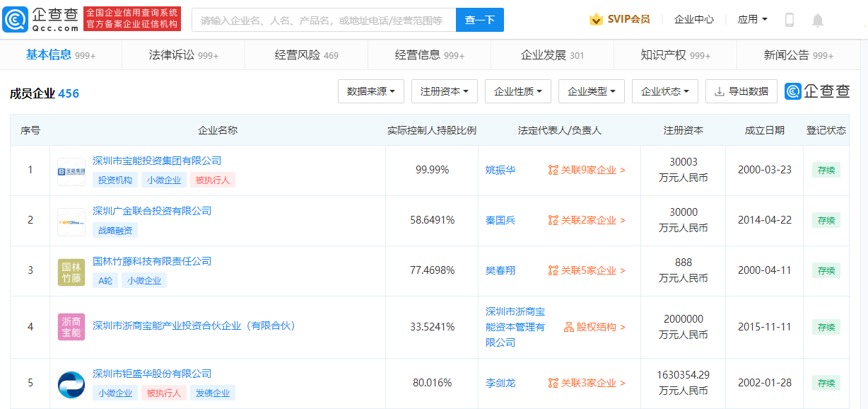The image size is (868, 409).
Task: Click the 战略融资 tag
Action: [115, 230]
